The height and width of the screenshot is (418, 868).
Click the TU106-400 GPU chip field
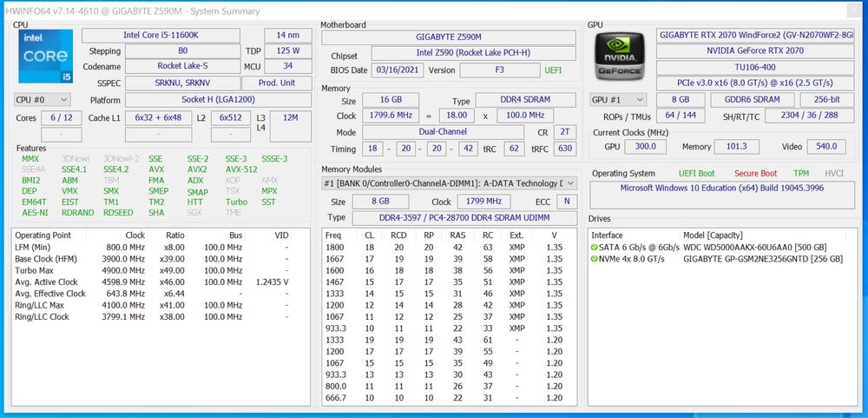coord(756,67)
